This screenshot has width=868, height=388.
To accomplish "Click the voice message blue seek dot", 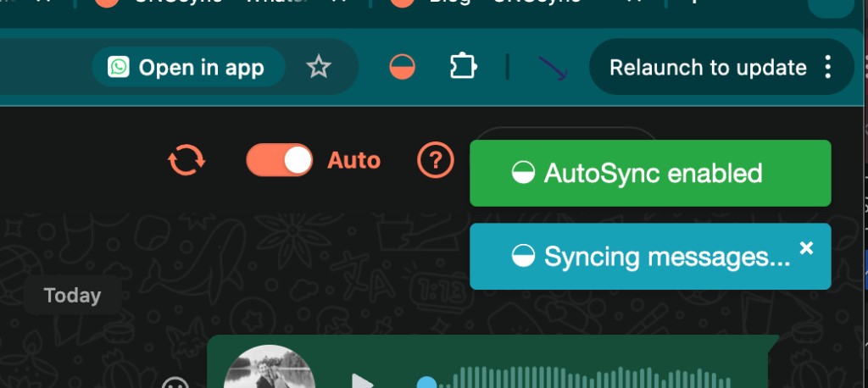I will [x=426, y=382].
